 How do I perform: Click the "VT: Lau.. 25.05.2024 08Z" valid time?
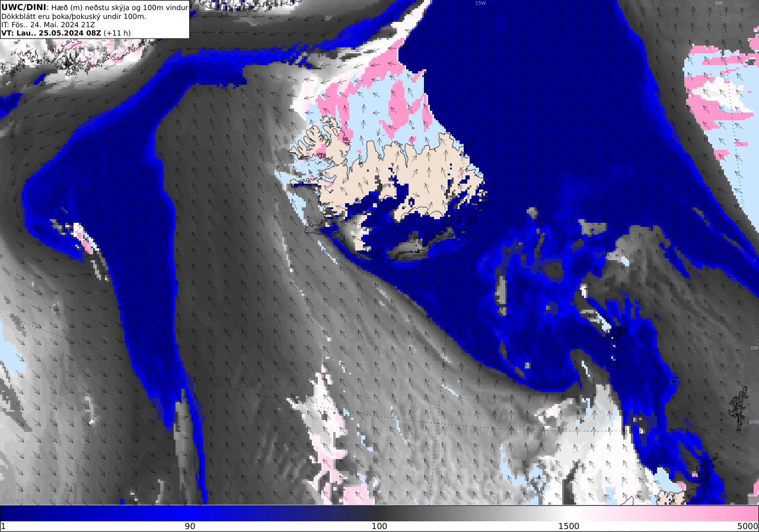click(x=51, y=33)
